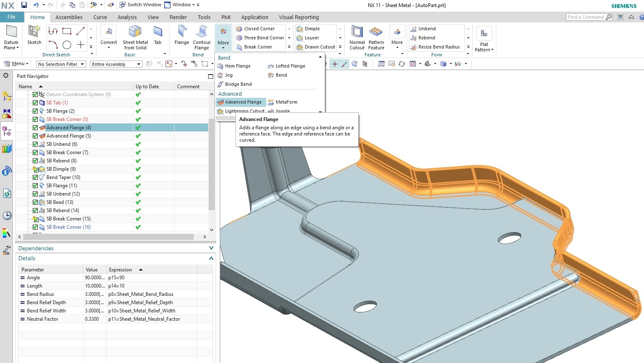Click the Part Navigator horizontal scrollbar
644x363 pixels.
108,237
